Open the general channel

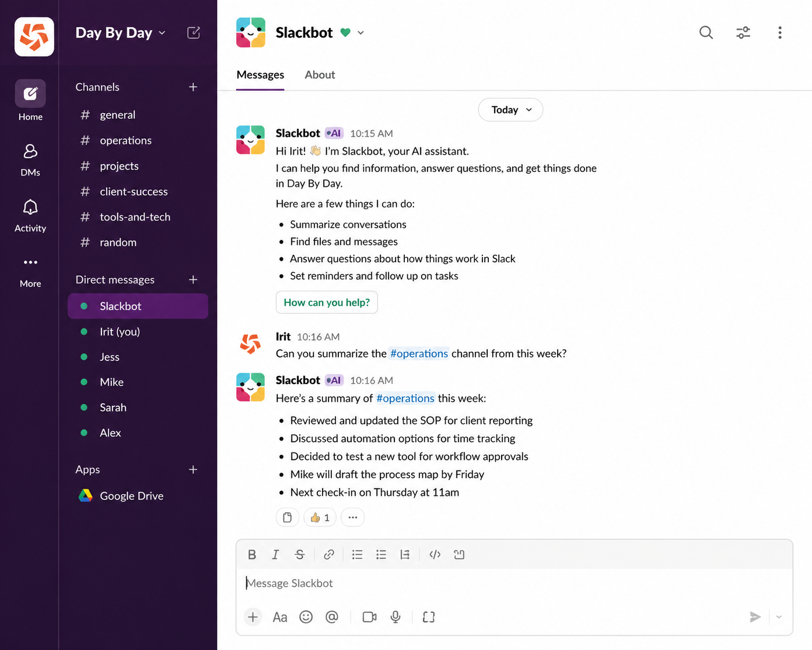click(138, 115)
